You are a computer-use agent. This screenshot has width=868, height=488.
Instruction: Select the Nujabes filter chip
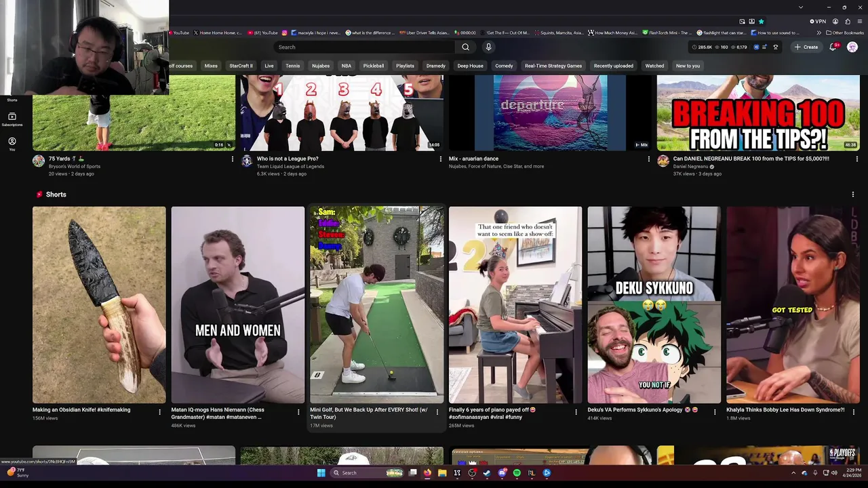point(321,66)
